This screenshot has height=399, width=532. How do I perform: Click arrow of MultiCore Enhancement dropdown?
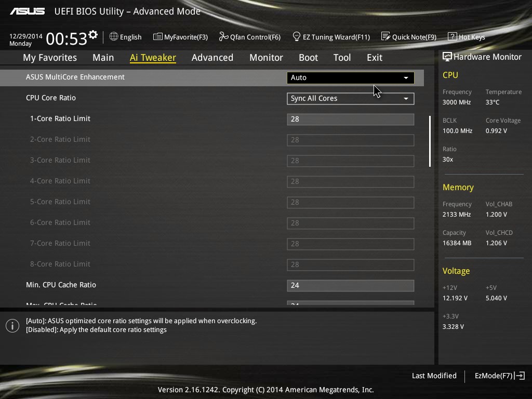coord(406,78)
